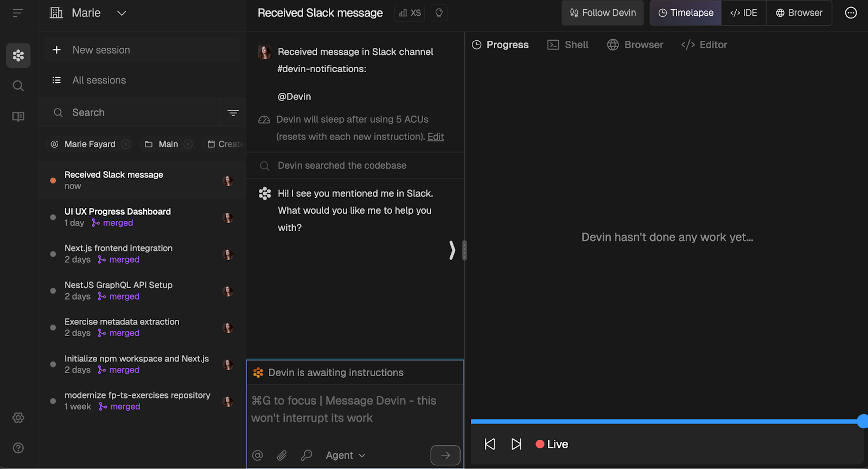
Task: Insert a mention with the @ icon
Action: coord(258,455)
